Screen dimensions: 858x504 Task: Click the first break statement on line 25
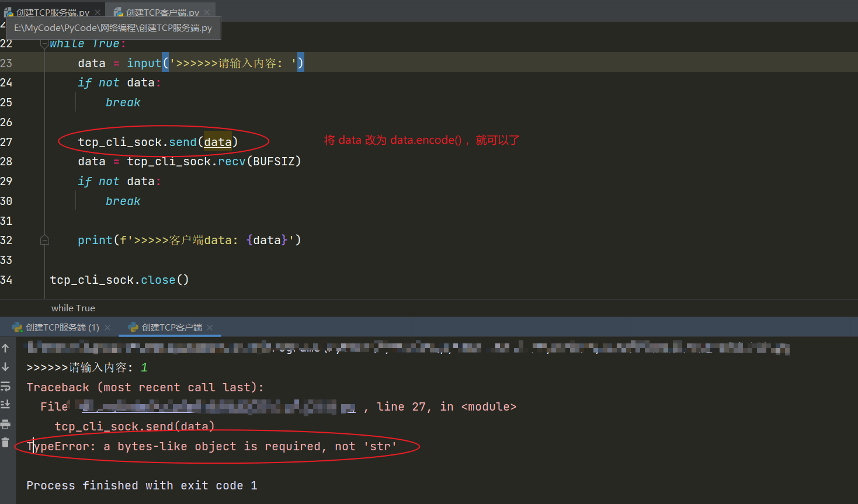coord(123,103)
